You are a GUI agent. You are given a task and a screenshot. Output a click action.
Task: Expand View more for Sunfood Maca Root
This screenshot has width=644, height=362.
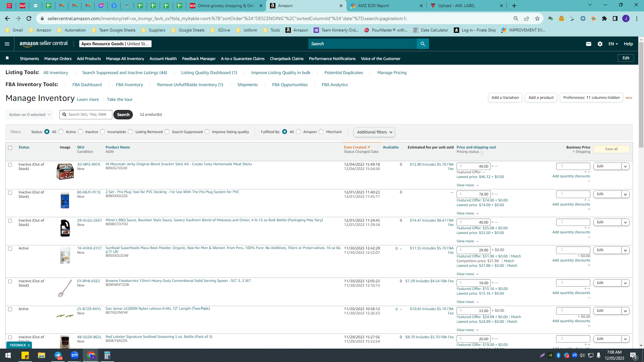468,274
